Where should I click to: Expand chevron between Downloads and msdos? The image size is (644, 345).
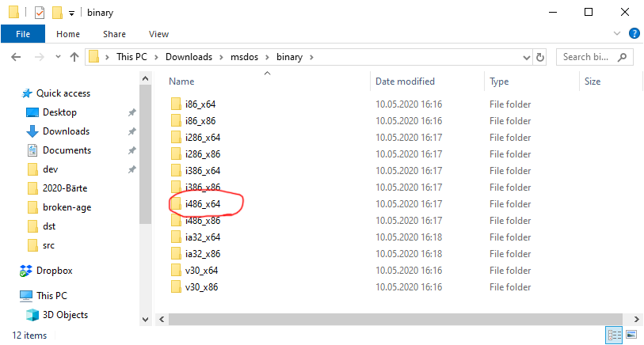221,58
